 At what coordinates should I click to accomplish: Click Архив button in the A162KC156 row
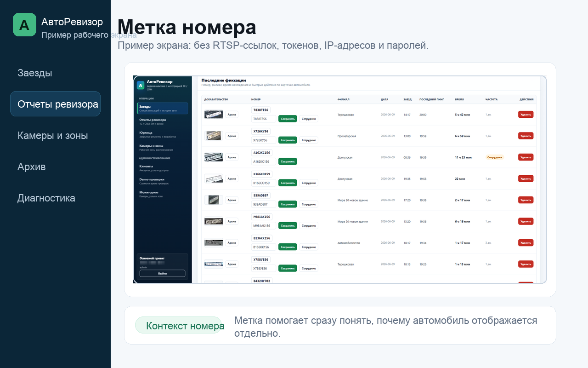click(x=232, y=157)
